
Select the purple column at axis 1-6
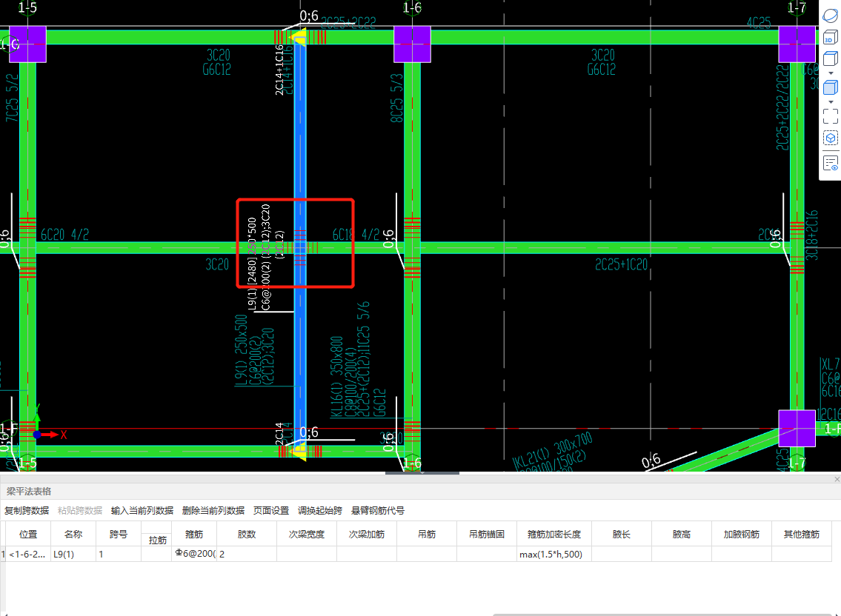point(413,44)
